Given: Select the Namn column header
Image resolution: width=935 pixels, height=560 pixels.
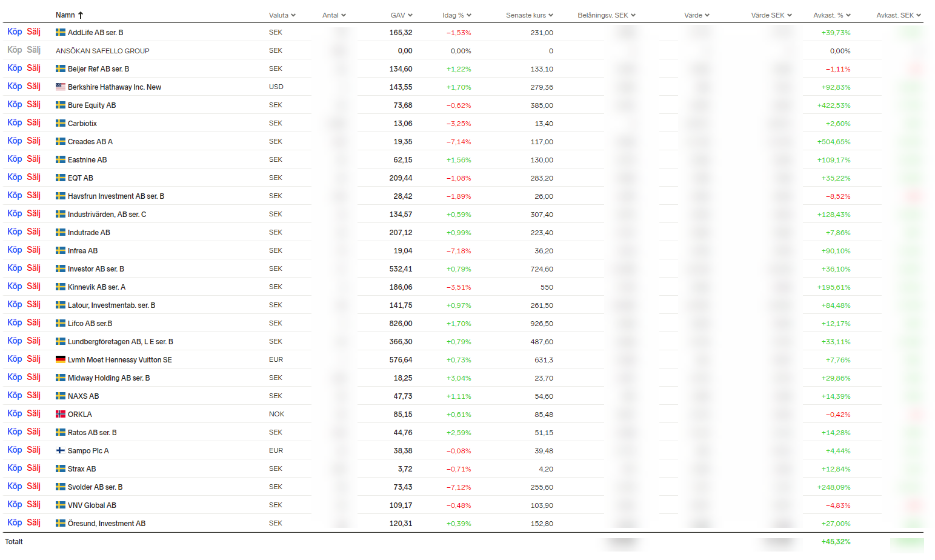Looking at the screenshot, I should point(65,15).
